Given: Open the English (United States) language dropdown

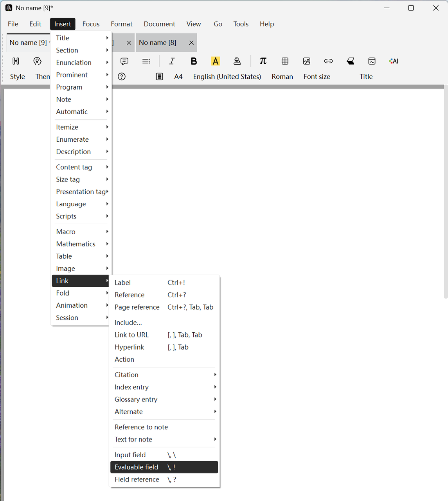Looking at the screenshot, I should point(227,77).
